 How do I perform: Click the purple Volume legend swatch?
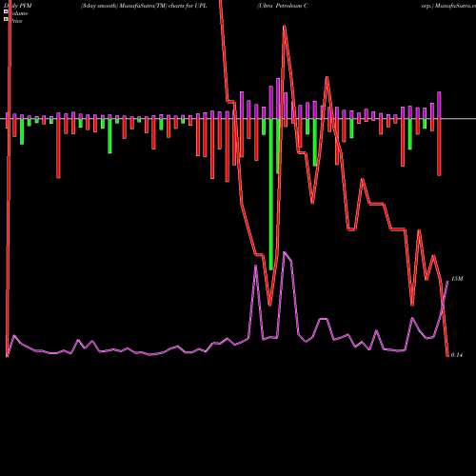6,11
